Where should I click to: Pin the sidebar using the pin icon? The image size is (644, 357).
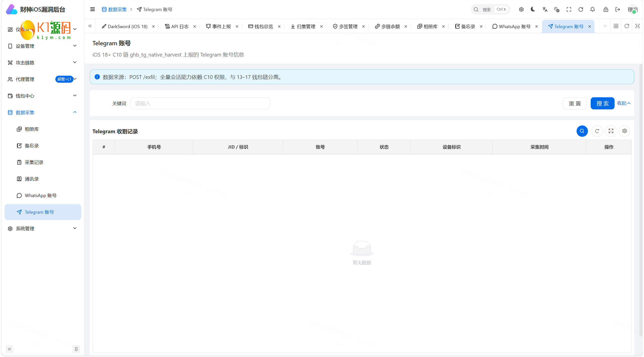click(76, 349)
